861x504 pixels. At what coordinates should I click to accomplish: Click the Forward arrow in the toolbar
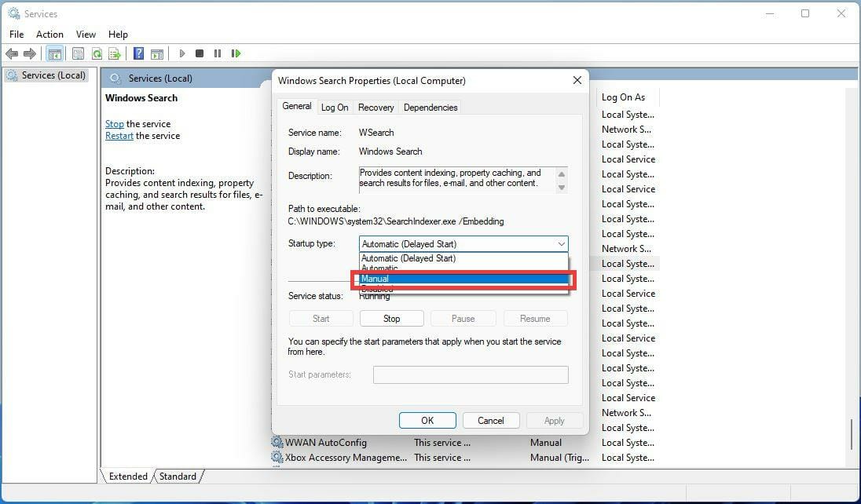(30, 54)
